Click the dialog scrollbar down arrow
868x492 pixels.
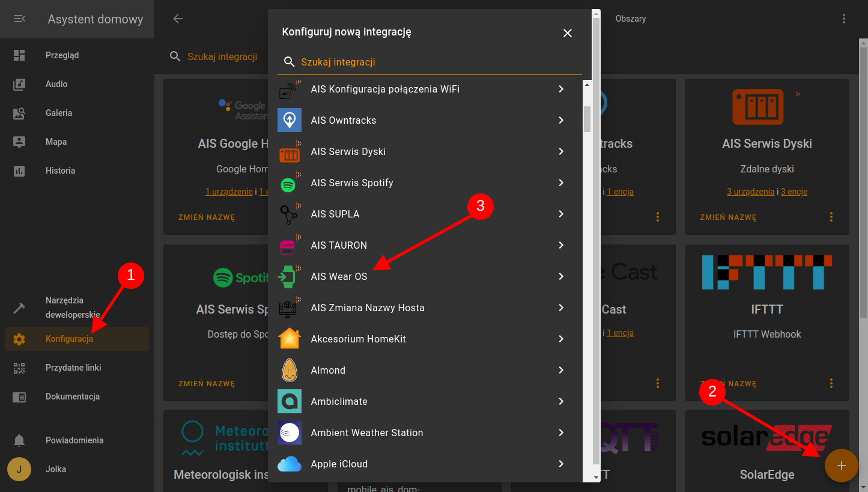point(596,477)
